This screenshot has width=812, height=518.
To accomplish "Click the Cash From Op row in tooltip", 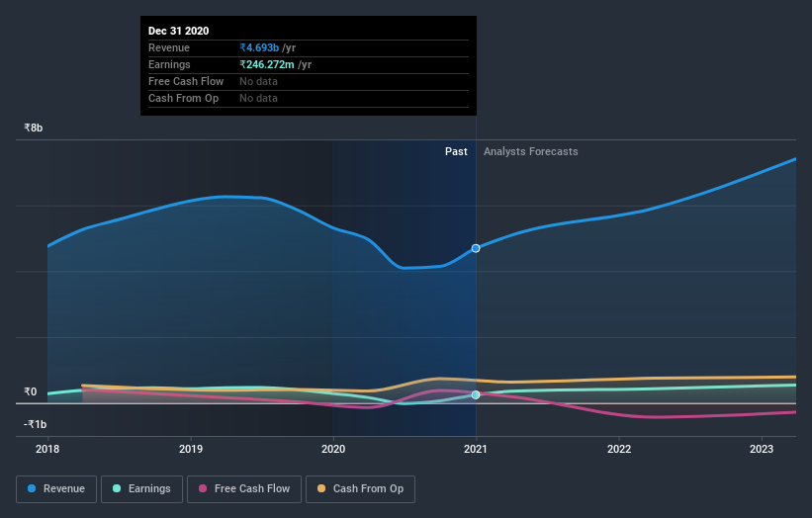I will tap(309, 98).
